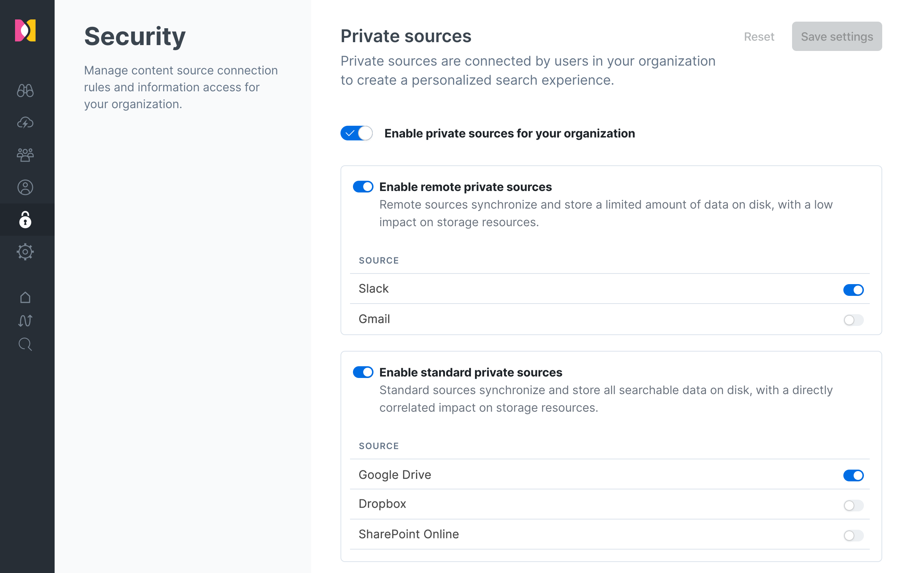Open the Groups people sidebar icon
Screen dimensions: 924x573
pos(25,155)
